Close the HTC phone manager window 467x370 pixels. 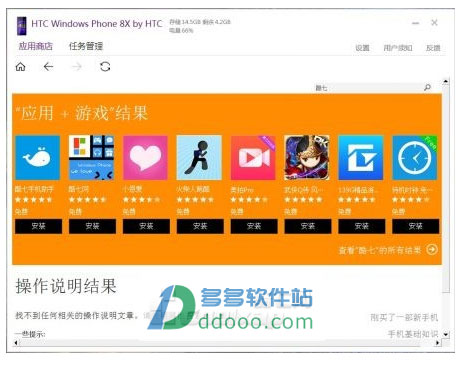434,23
